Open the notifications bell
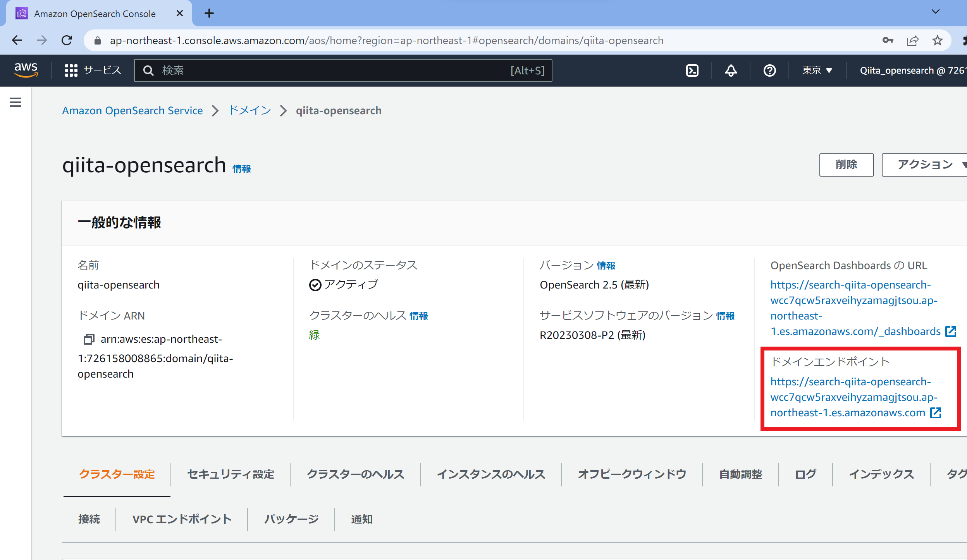This screenshot has height=560, width=967. tap(731, 70)
